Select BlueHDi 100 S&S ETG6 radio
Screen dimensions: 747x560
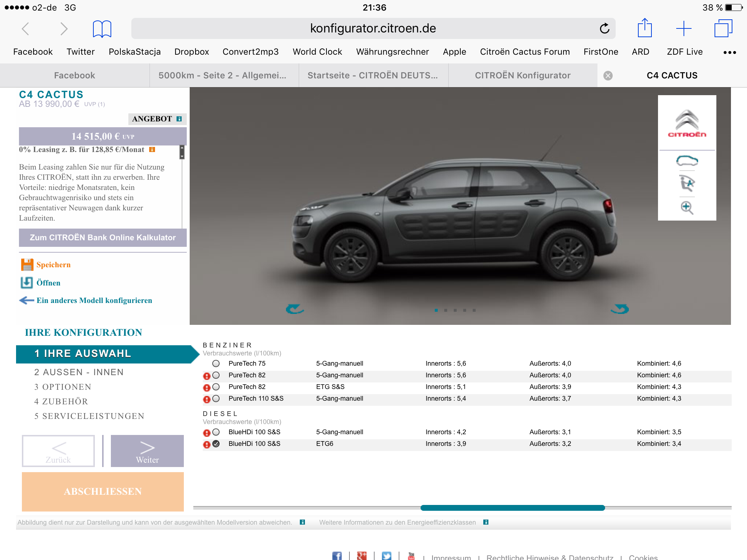click(x=216, y=444)
